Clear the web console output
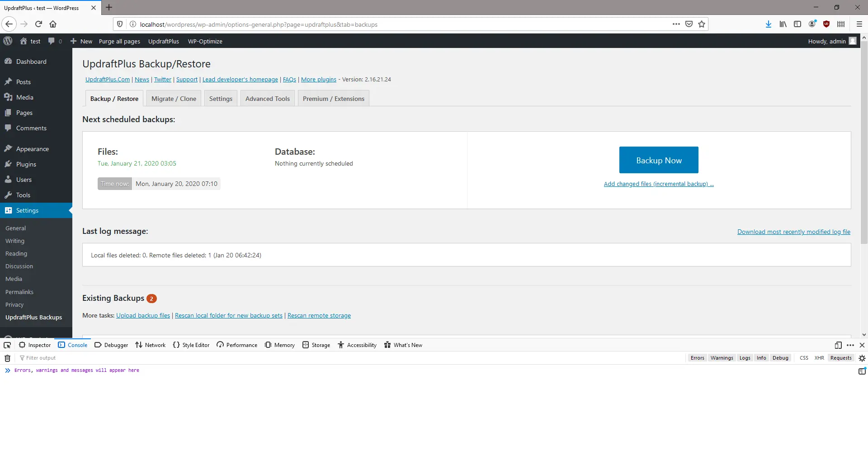868x475 pixels. [7, 358]
